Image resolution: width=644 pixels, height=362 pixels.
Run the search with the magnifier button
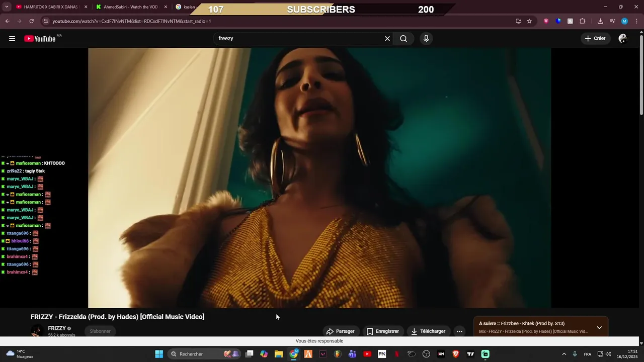point(404,39)
